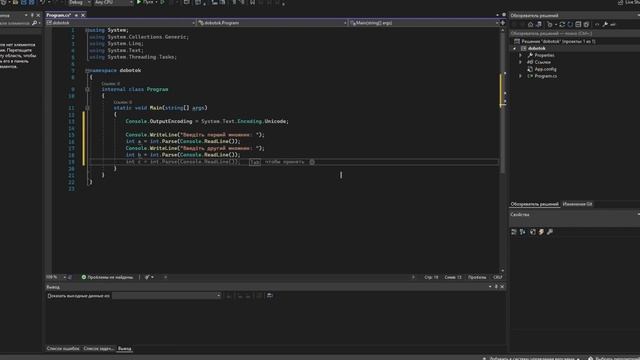Switch to the Список ошибок tab
Viewport: 640px width, 360px height.
tap(63, 349)
